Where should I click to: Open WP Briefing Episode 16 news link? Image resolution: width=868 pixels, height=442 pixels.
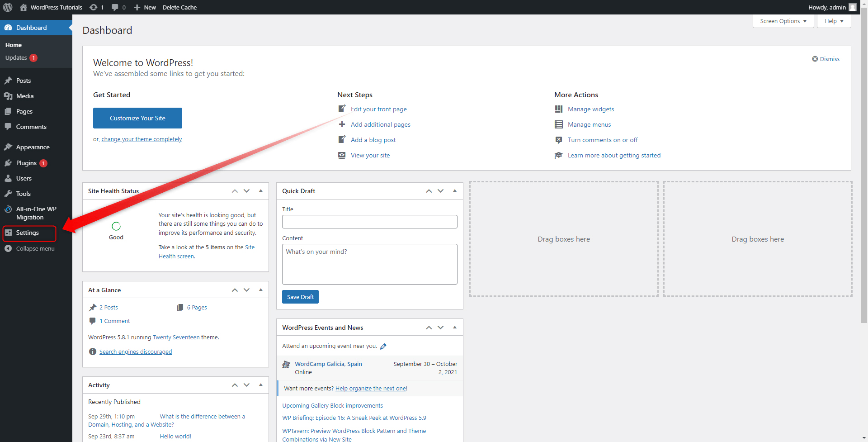pyautogui.click(x=354, y=418)
